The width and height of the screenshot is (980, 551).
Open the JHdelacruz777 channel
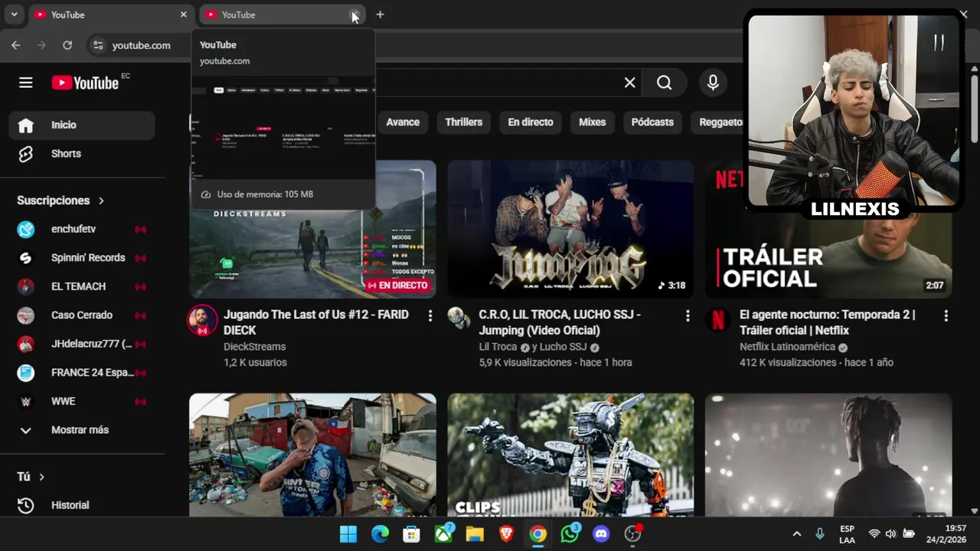82,344
